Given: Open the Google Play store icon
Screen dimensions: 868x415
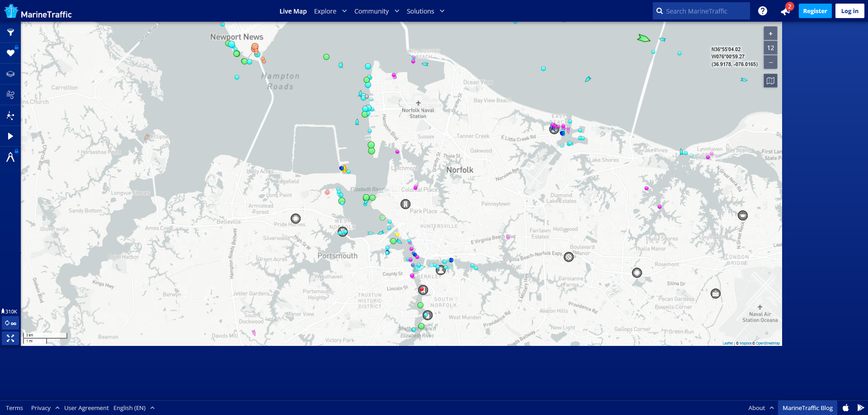Looking at the screenshot, I should (x=861, y=408).
